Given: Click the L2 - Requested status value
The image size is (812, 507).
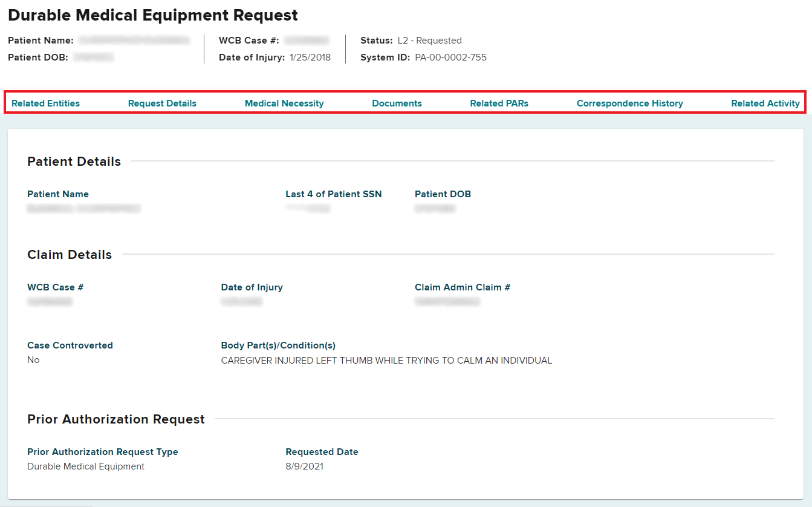Looking at the screenshot, I should 429,41.
